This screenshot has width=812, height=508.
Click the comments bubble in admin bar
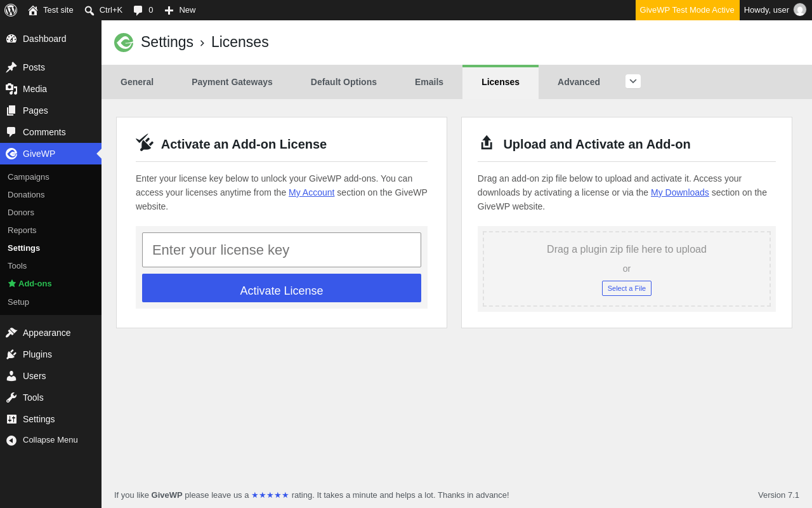point(143,10)
